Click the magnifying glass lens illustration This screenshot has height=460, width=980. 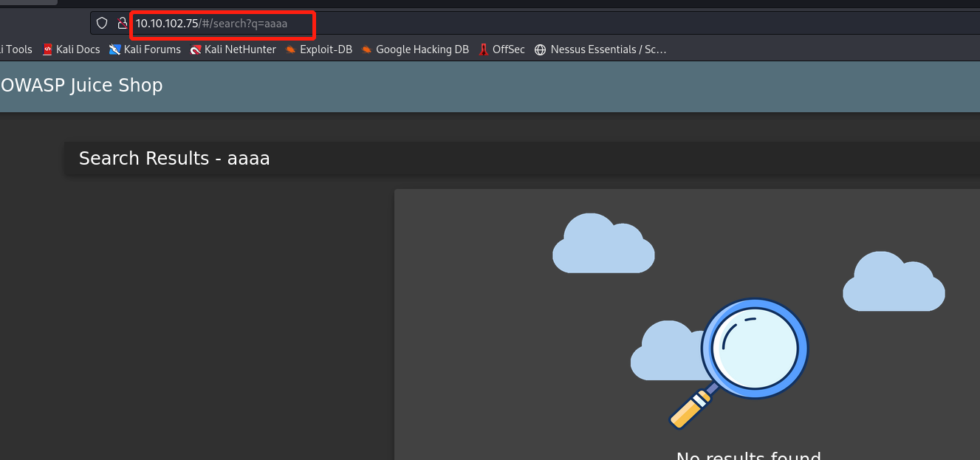755,346
